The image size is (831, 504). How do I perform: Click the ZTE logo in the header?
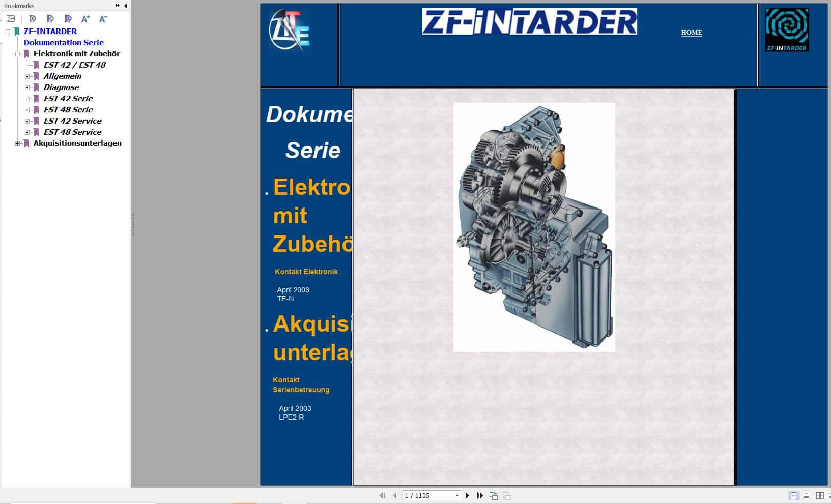click(x=289, y=30)
